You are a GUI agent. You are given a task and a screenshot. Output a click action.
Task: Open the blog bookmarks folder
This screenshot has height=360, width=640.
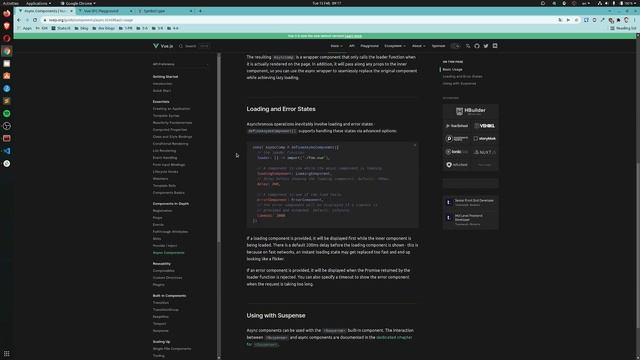[x=81, y=28]
